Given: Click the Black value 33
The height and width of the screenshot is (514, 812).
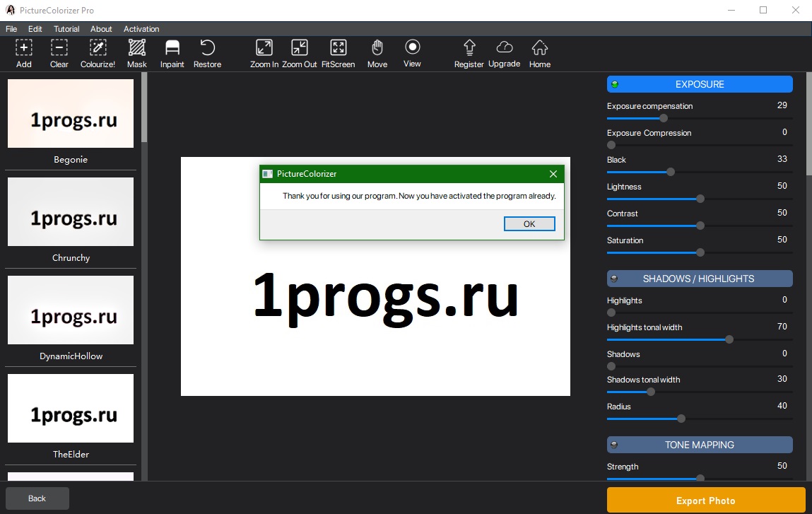Looking at the screenshot, I should [x=782, y=159].
